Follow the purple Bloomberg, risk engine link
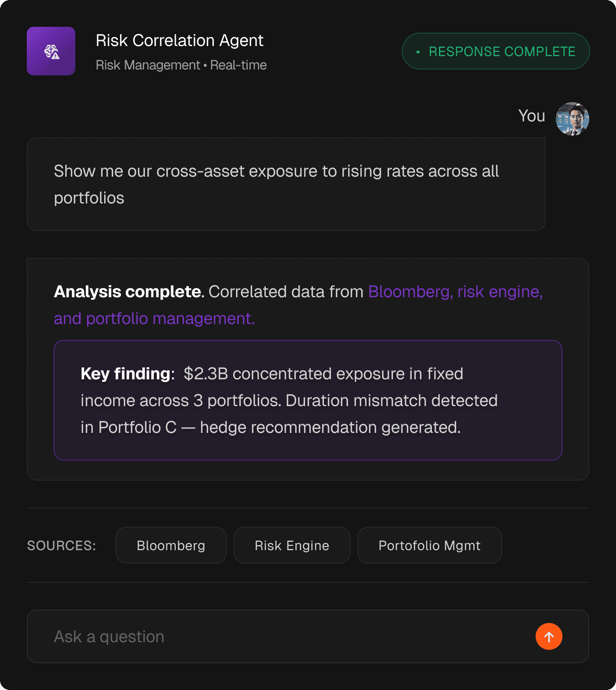Viewport: 616px width, 690px height. pos(455,292)
